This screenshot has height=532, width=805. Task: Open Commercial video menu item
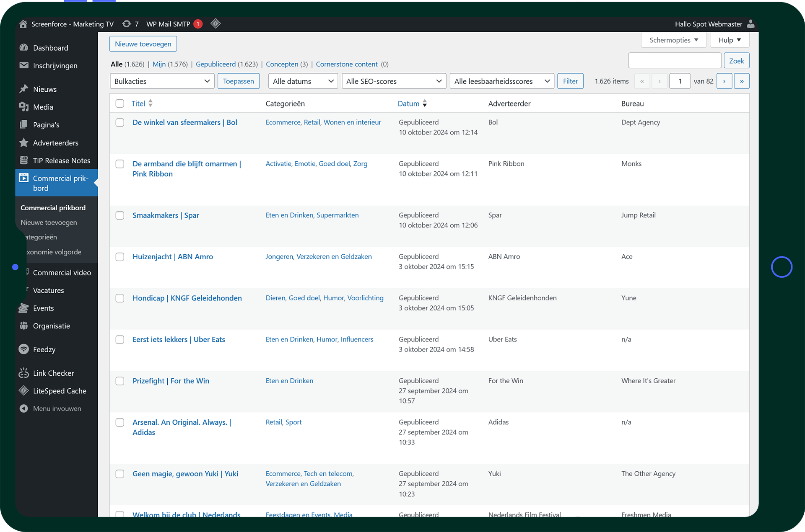pos(62,273)
